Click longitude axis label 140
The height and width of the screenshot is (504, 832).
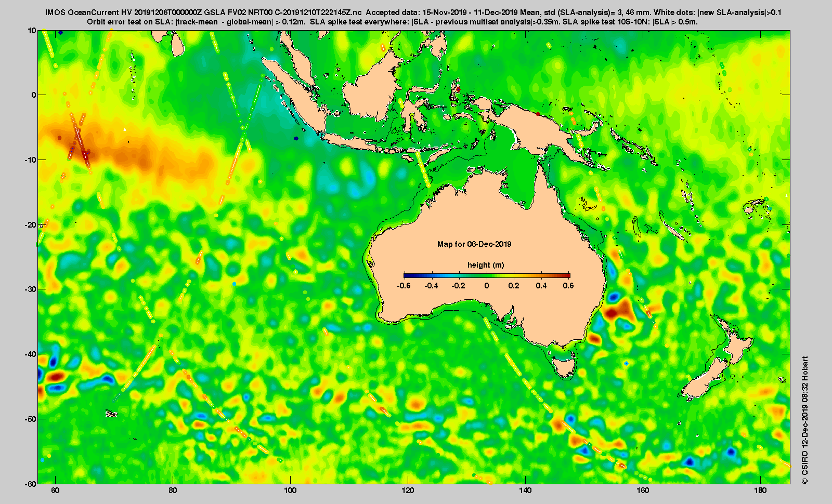coord(526,490)
